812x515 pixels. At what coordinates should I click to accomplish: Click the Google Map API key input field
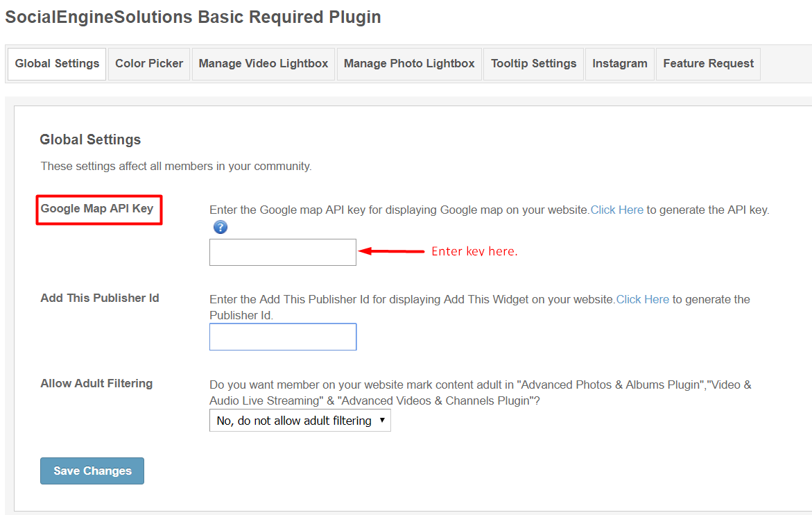coord(283,253)
